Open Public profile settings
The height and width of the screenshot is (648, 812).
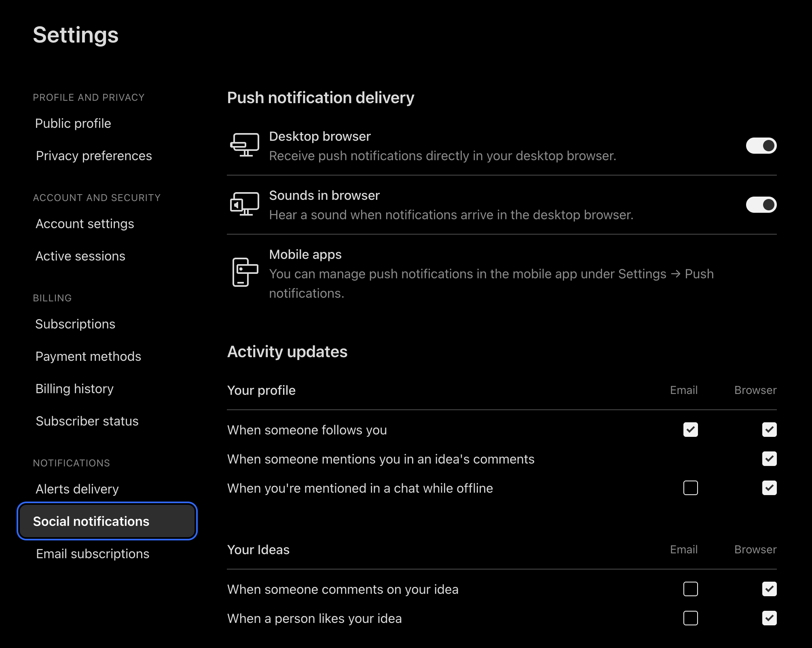(x=73, y=123)
